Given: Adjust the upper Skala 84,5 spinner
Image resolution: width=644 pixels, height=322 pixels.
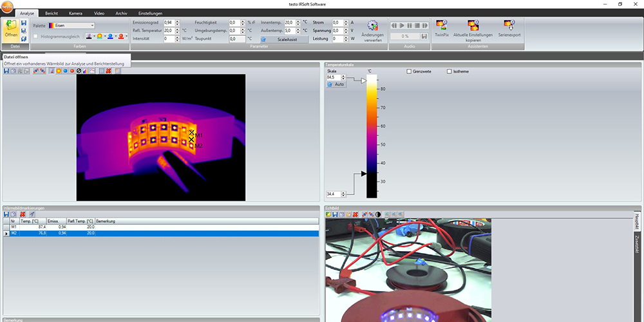Looking at the screenshot, I should [344, 77].
